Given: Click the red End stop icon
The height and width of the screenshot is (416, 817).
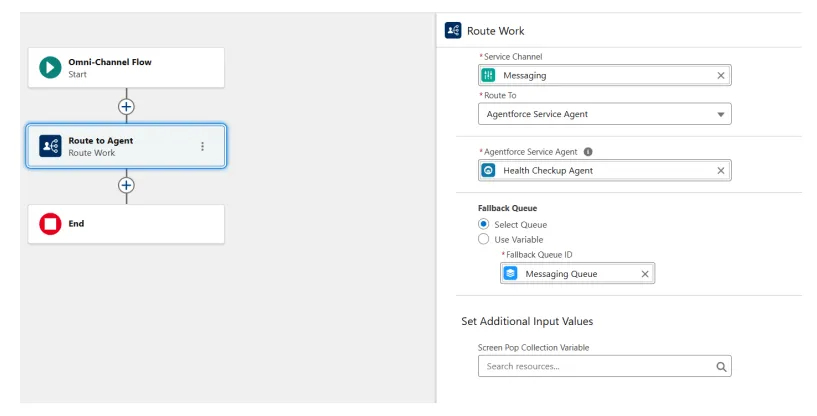Looking at the screenshot, I should [50, 224].
